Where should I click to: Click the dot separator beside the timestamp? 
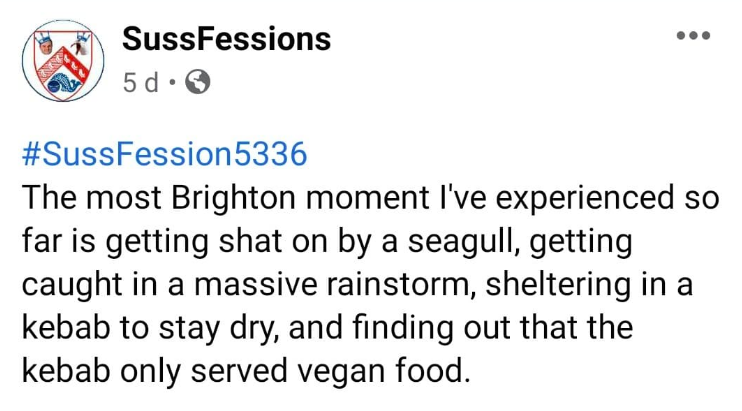(172, 83)
